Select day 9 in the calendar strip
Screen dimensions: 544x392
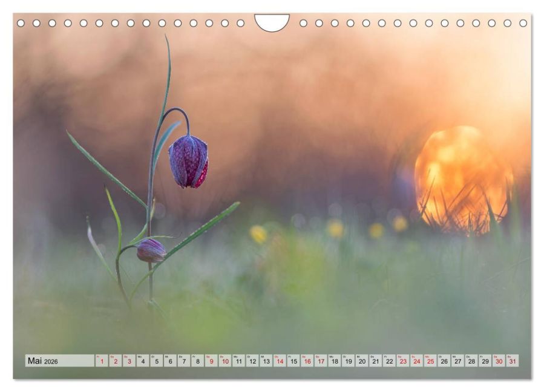(212, 361)
